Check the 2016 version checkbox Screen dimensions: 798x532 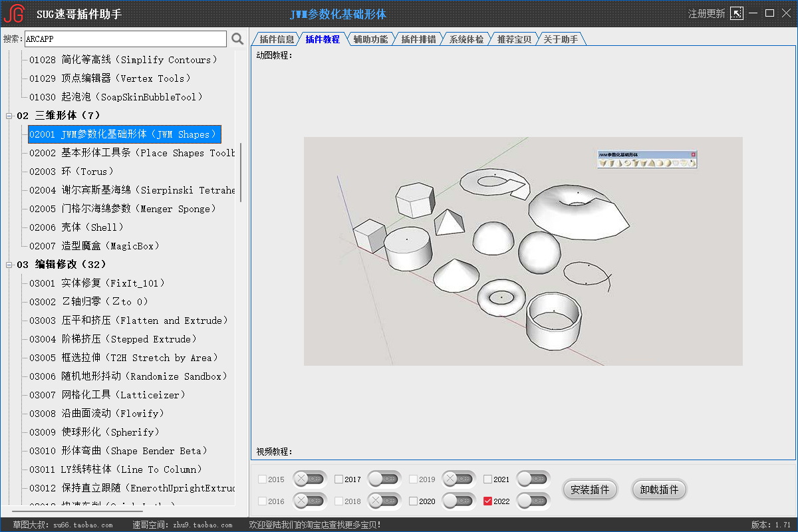point(262,501)
